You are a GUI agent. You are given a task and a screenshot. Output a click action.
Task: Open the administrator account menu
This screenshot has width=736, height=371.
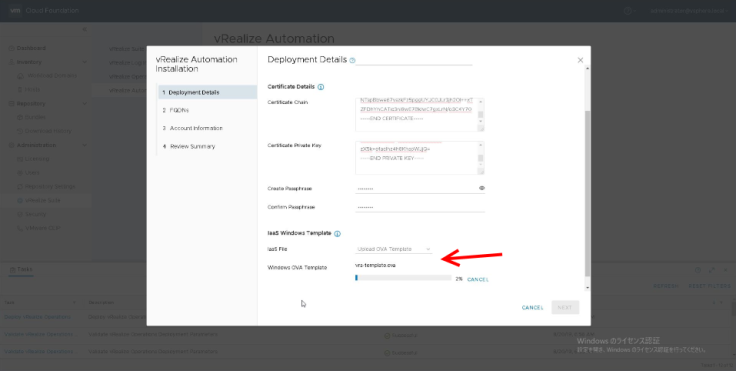tap(689, 10)
